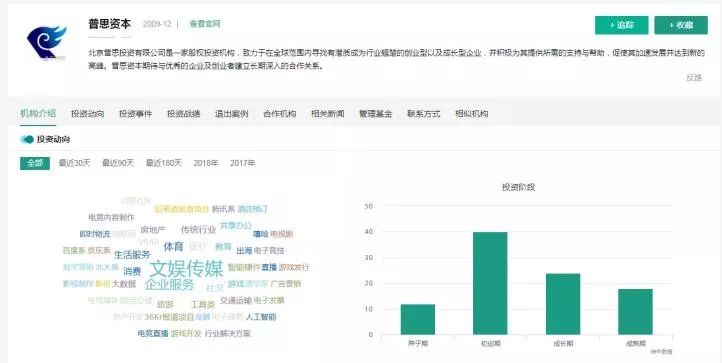Viewport: 722px width, 363px height.
Task: Select the 电竞内容制作 word cloud tag
Action: (111, 217)
